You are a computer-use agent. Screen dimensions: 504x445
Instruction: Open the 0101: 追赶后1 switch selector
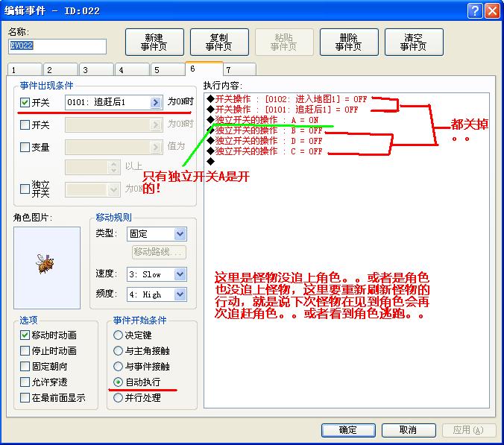114,103
